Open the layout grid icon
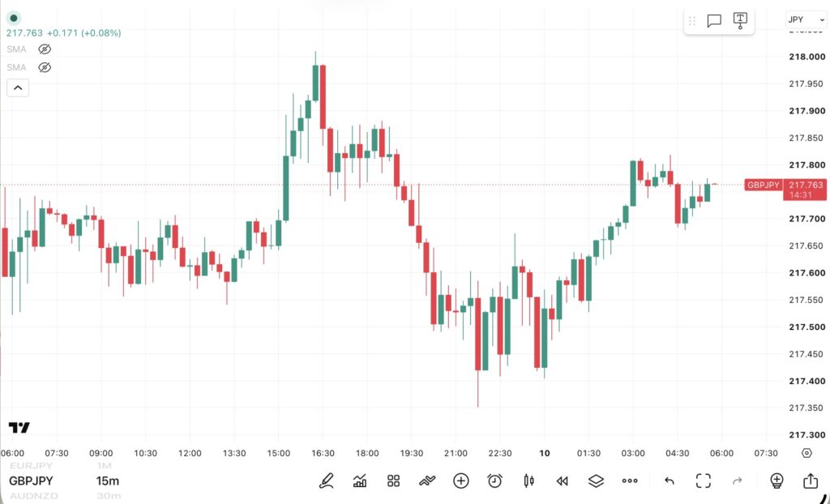 click(393, 481)
